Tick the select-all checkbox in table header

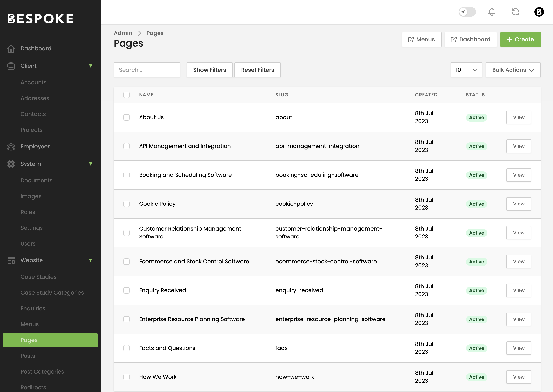126,95
